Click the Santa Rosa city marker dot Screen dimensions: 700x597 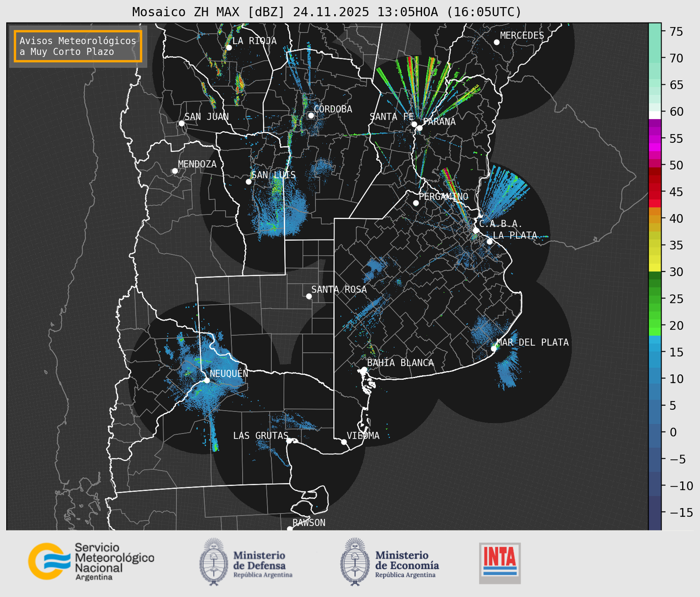tap(309, 296)
